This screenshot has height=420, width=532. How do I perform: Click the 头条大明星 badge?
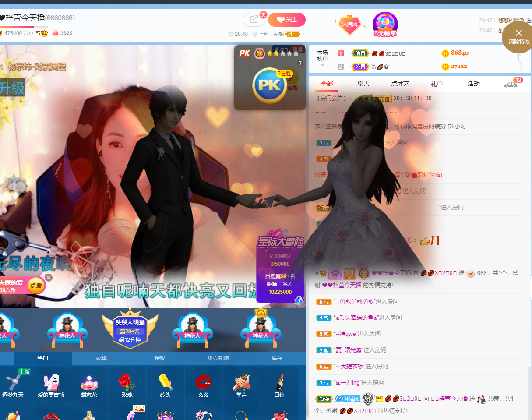pyautogui.click(x=130, y=329)
